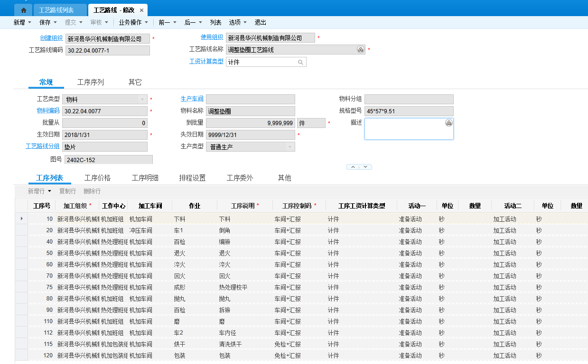Click 删除行 button
Viewport: 588px width, 364px height.
click(92, 191)
